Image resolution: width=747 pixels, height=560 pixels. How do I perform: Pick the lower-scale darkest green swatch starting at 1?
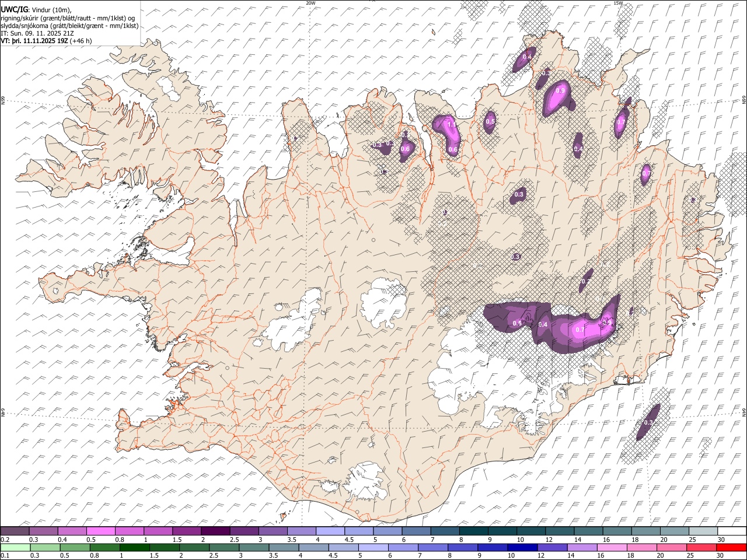tap(135, 547)
